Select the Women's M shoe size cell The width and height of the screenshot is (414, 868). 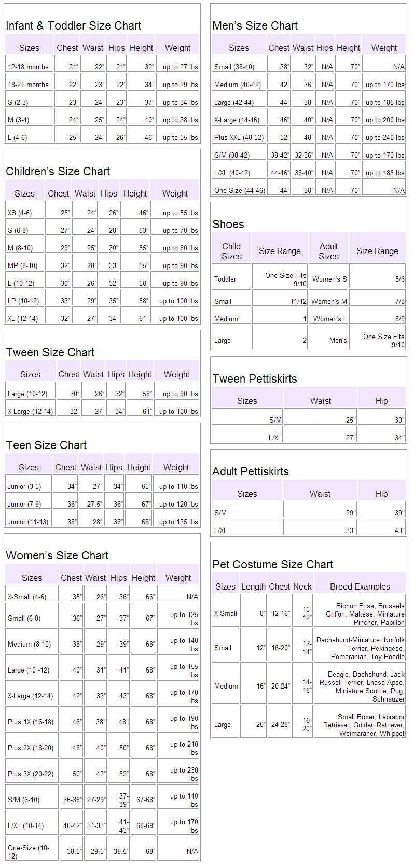(329, 301)
